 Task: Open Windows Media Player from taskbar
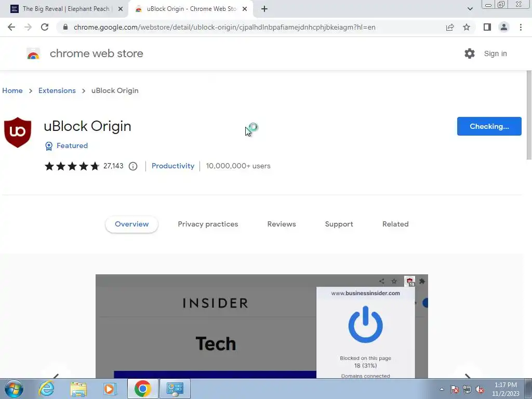110,389
